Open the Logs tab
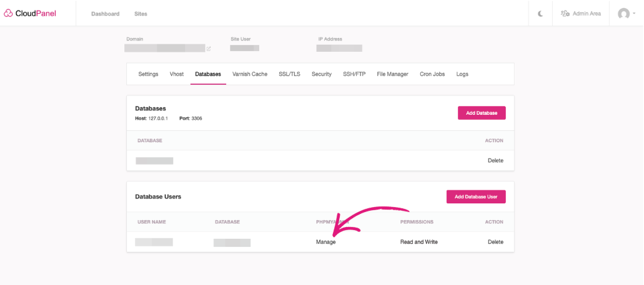Viewport: 644px width, 285px height. tap(462, 74)
